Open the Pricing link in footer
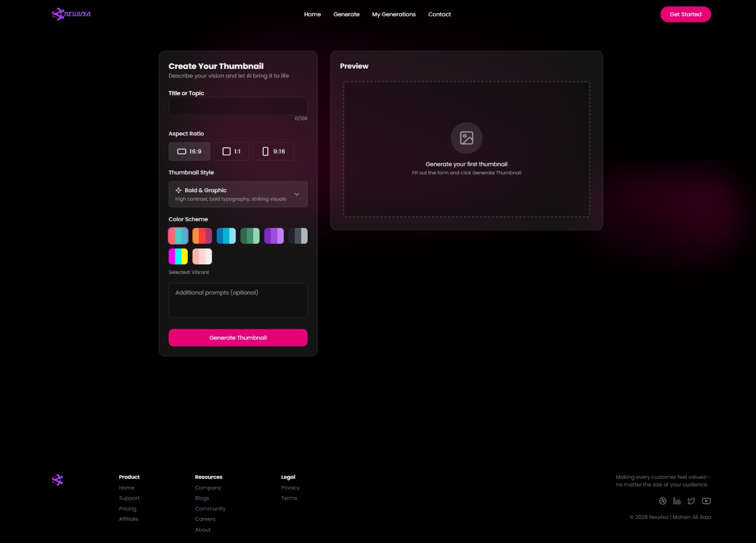This screenshot has width=756, height=543. (128, 509)
